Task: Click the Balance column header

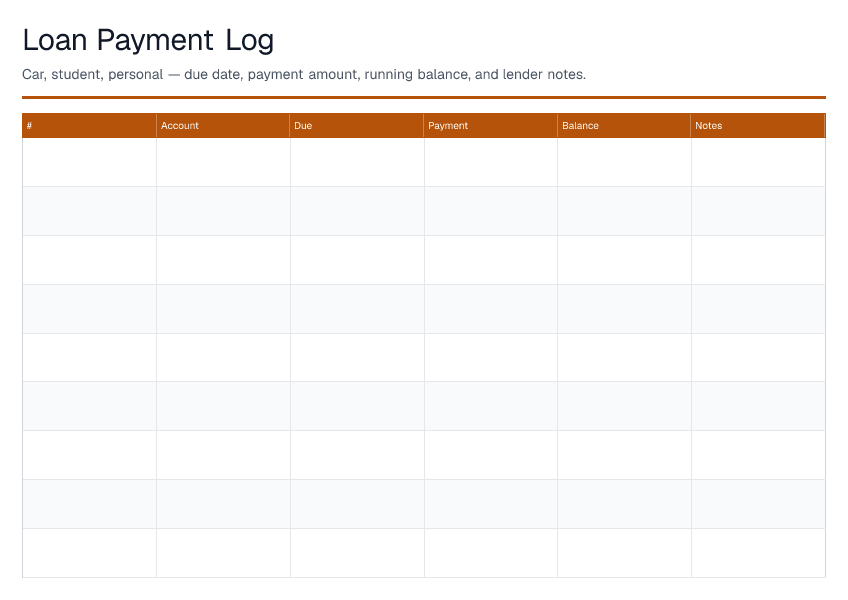Action: [624, 126]
